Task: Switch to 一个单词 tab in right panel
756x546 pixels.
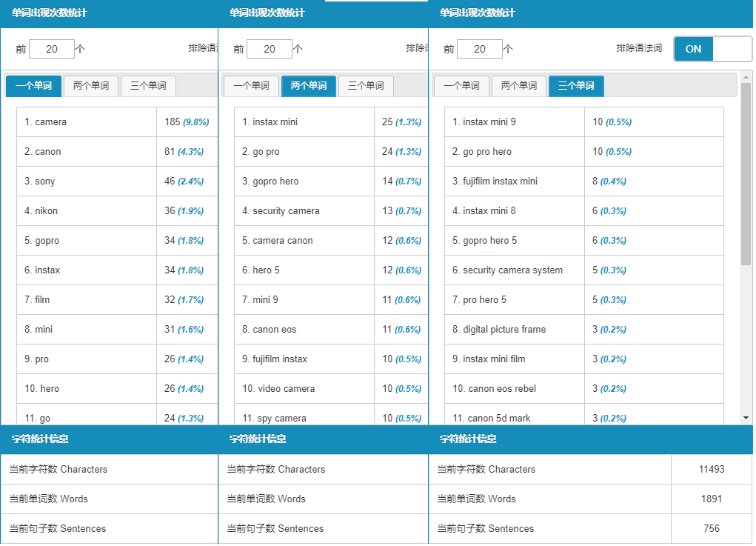Action: [461, 86]
